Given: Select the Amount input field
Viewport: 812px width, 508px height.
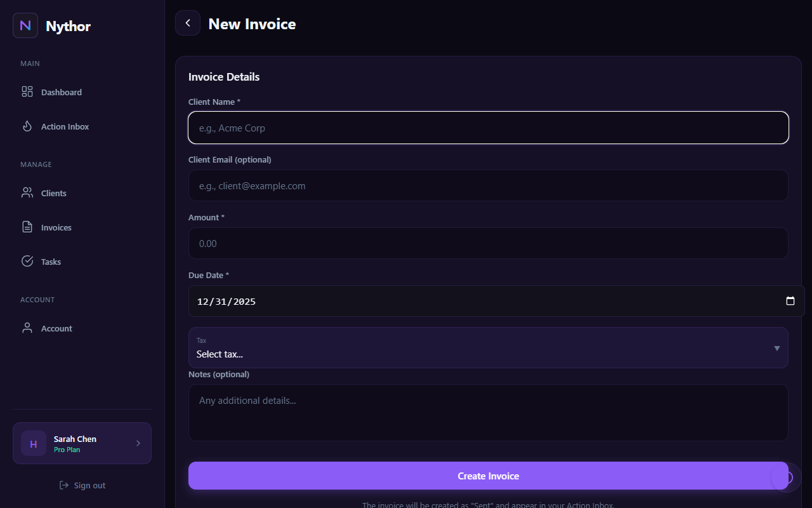Looking at the screenshot, I should pos(488,243).
